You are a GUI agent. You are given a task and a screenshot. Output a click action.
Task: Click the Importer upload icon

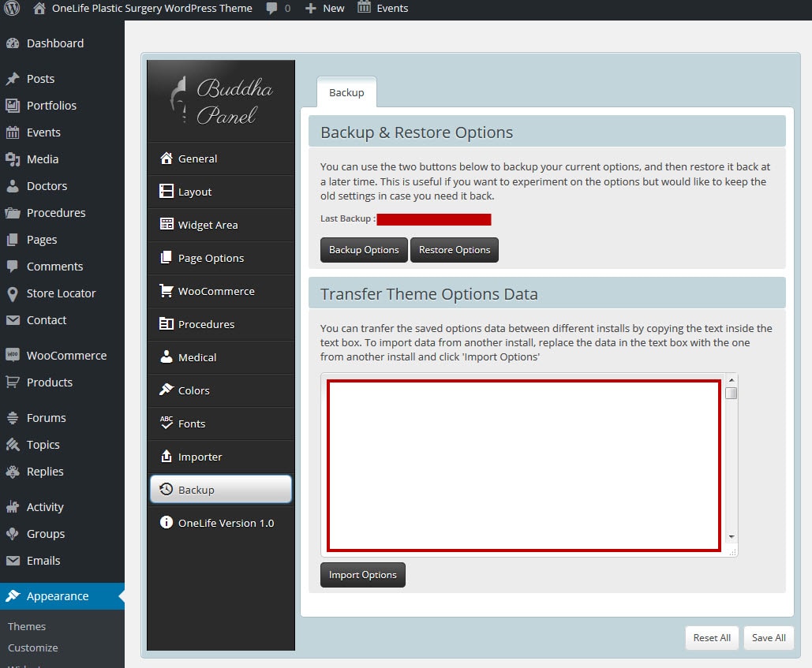pyautogui.click(x=167, y=457)
